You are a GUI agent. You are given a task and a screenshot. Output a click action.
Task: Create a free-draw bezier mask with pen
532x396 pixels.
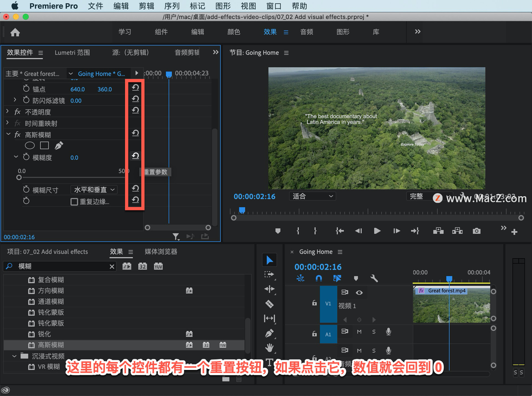pos(59,145)
